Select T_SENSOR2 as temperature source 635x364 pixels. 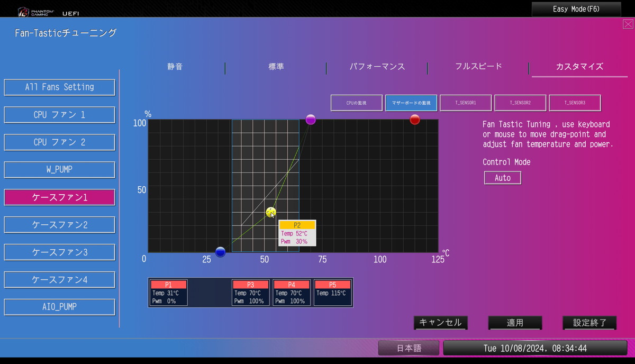coord(520,103)
